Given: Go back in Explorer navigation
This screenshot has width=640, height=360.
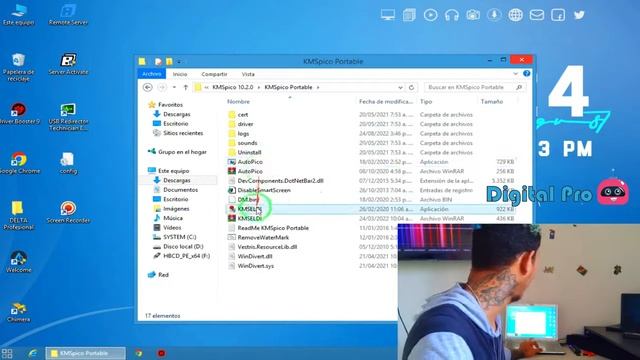Looking at the screenshot, I should [x=148, y=87].
